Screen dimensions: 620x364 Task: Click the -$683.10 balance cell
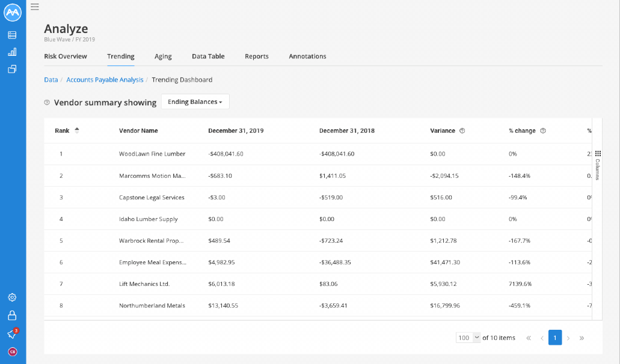(220, 175)
